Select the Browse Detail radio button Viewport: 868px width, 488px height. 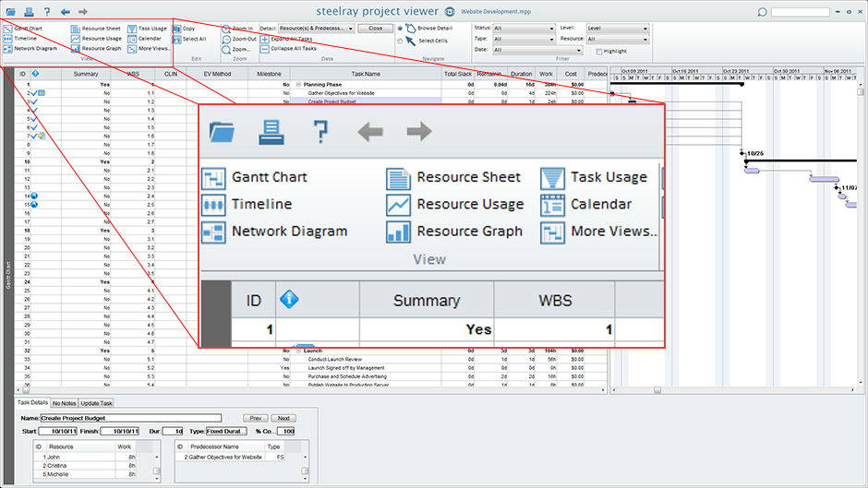click(400, 29)
